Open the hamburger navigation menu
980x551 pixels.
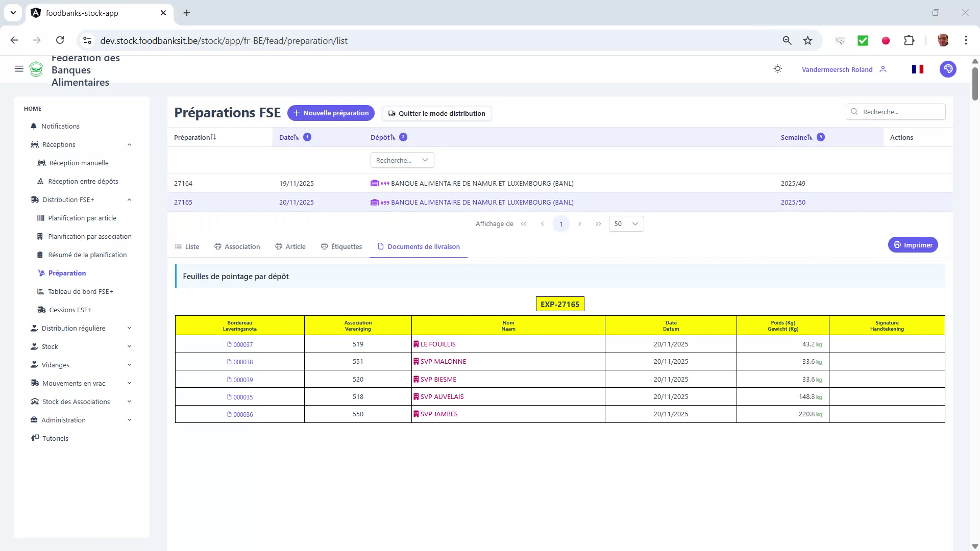tap(19, 69)
